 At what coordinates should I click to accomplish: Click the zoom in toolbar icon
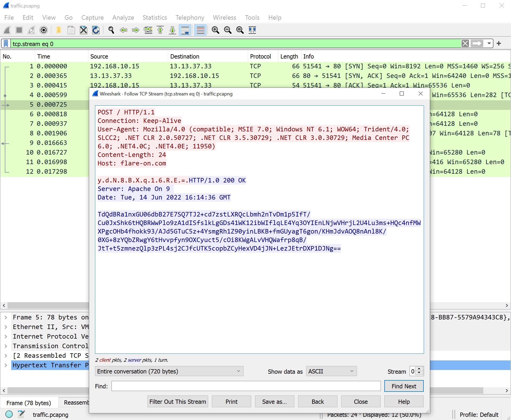pos(215,30)
